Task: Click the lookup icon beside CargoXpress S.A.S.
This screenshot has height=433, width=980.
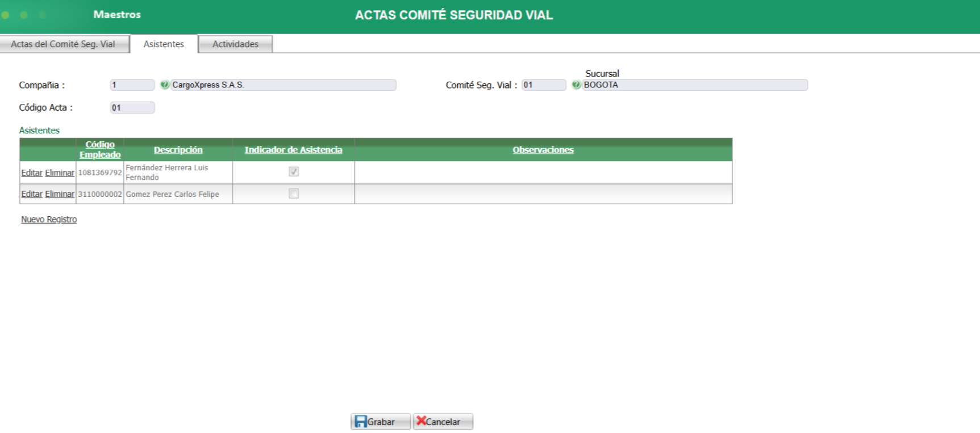Action: pyautogui.click(x=164, y=85)
